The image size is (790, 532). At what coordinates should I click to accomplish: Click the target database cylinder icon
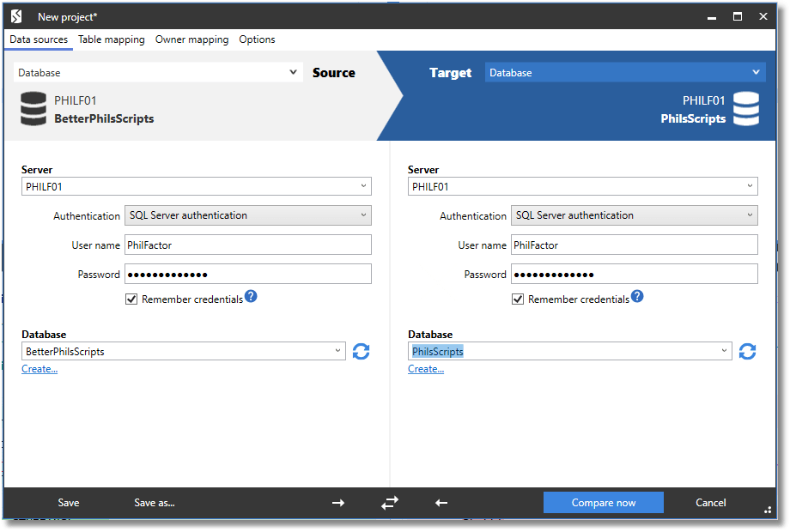coord(745,108)
